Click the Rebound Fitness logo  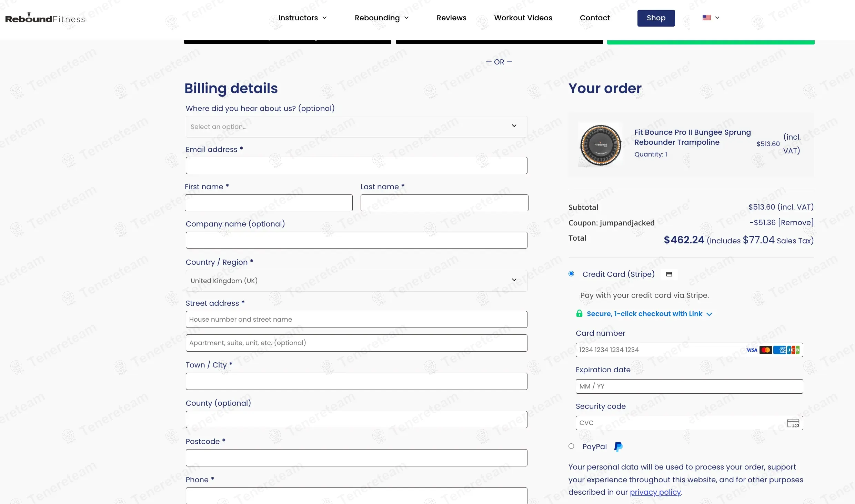click(x=45, y=18)
